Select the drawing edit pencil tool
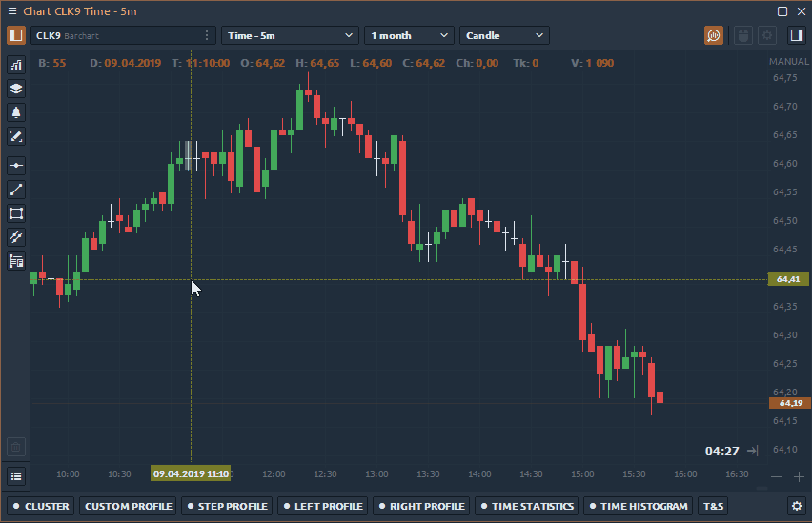The height and width of the screenshot is (523, 812). 16,136
